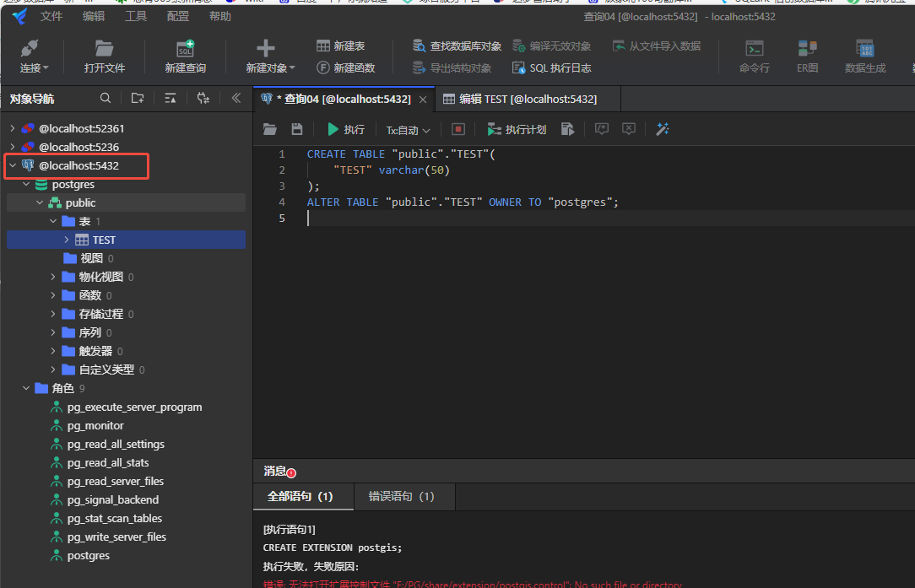This screenshot has width=915, height=588.
Task: Collapse the 对象导航 panel
Action: (x=236, y=98)
